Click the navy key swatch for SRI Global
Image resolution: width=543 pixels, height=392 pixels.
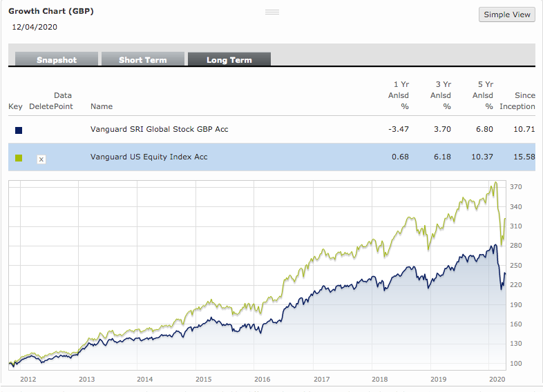click(18, 130)
